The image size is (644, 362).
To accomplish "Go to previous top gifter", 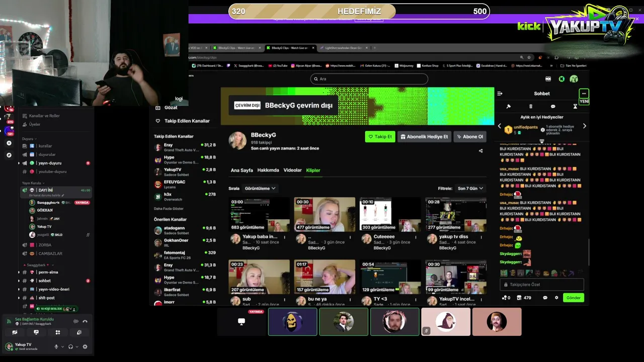I will click(499, 126).
